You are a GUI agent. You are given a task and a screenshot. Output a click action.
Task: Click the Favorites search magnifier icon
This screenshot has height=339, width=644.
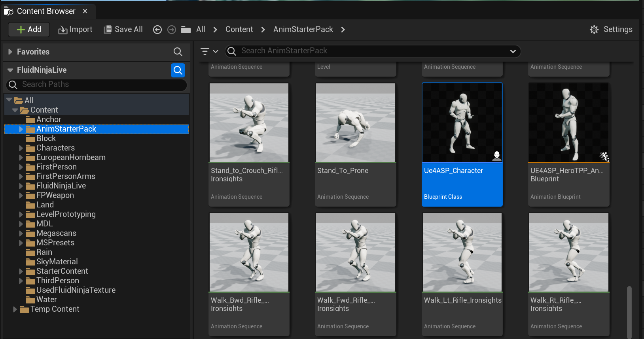click(178, 52)
